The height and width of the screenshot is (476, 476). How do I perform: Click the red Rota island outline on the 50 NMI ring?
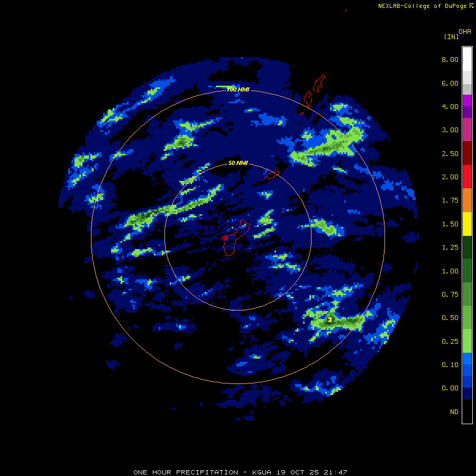click(272, 175)
